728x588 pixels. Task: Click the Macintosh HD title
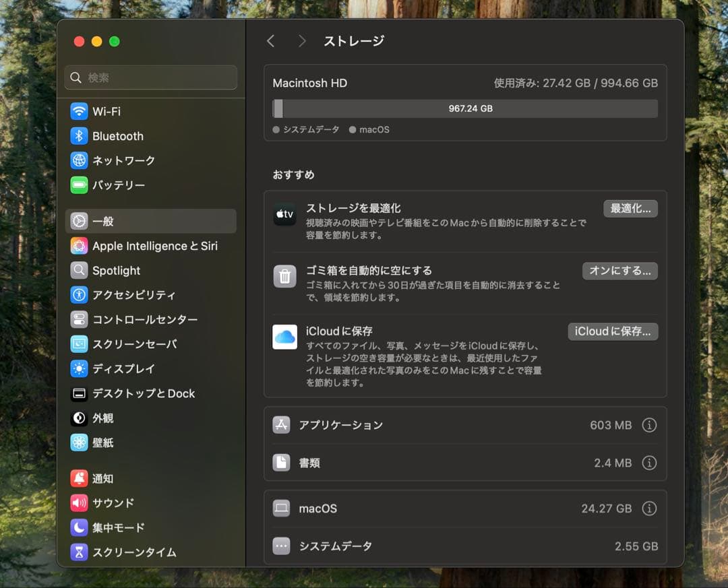click(309, 83)
